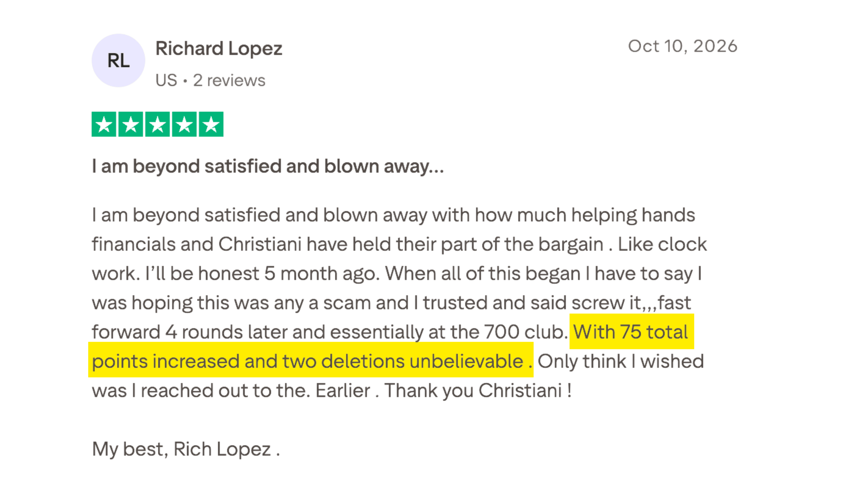Click the '2 reviews' count text
The width and height of the screenshot is (868, 488).
pos(229,80)
